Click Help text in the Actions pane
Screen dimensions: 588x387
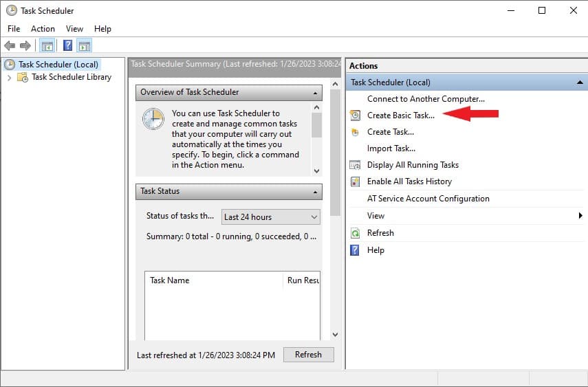click(x=375, y=250)
